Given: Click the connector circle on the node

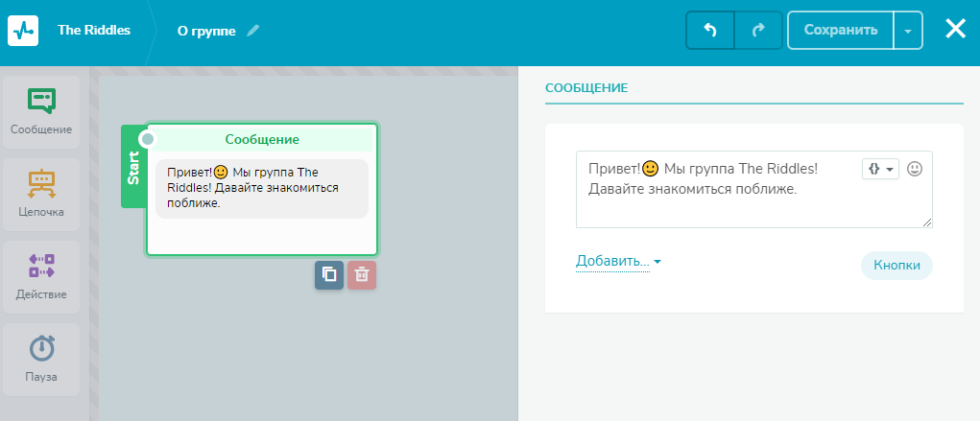Looking at the screenshot, I should pos(148,139).
